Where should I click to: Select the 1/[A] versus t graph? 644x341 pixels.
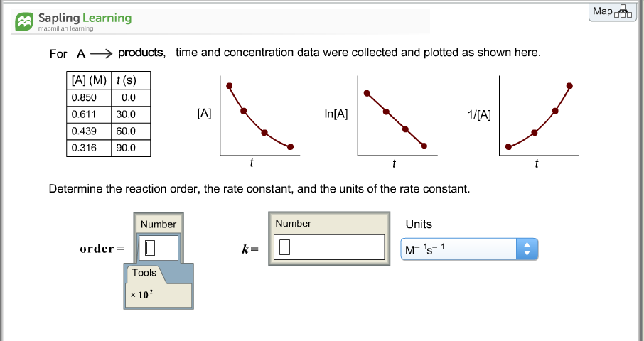[x=539, y=116]
